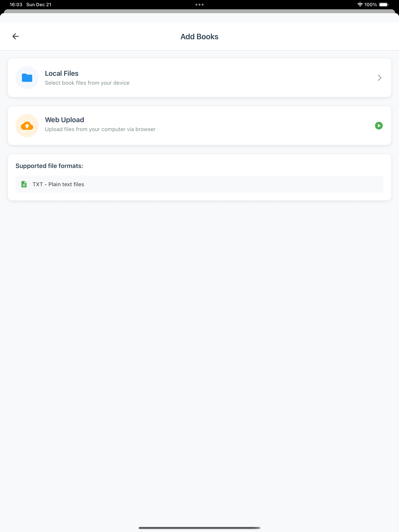Click the Add Books page title
This screenshot has height=532, width=399.
click(x=199, y=36)
